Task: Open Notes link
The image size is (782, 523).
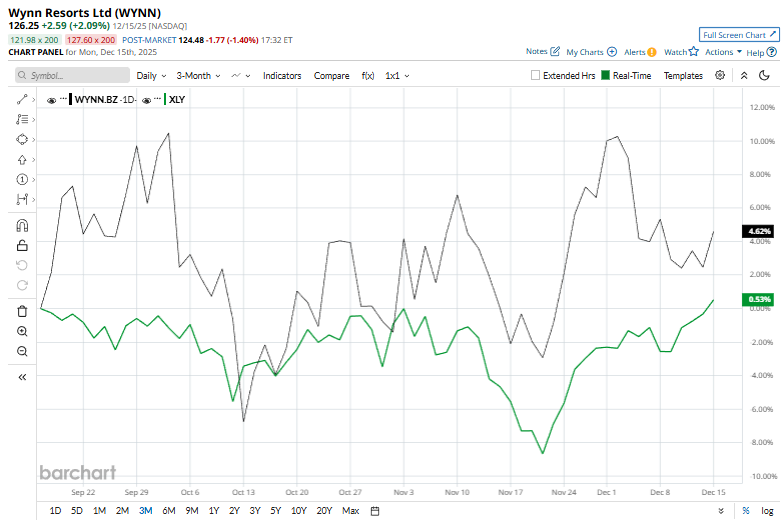Action: (x=543, y=51)
